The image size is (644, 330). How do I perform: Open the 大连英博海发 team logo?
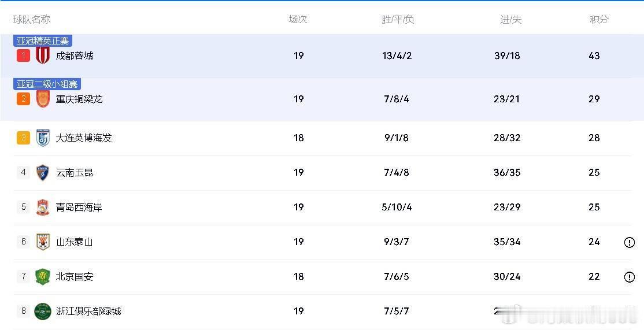tap(43, 138)
